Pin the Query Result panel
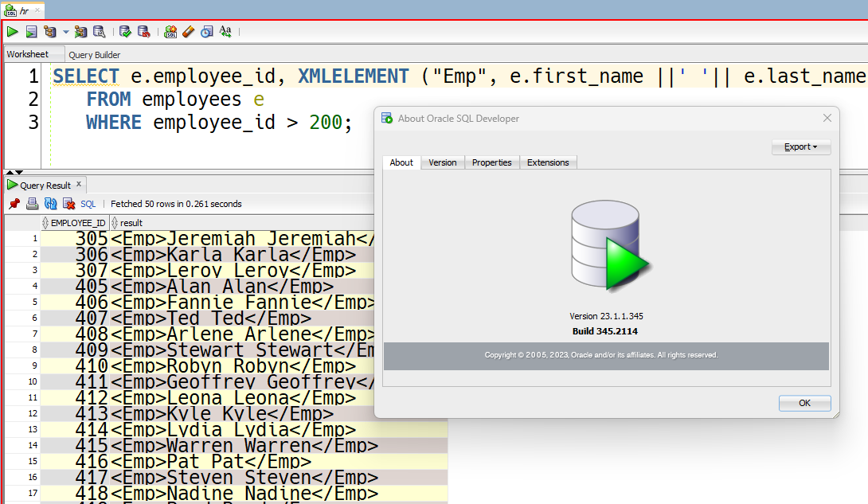 coord(14,204)
